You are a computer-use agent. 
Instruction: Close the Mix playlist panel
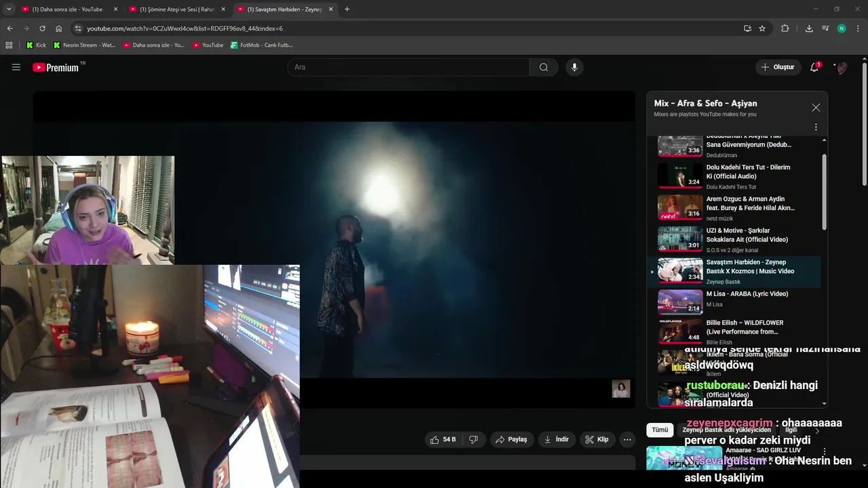click(x=816, y=107)
